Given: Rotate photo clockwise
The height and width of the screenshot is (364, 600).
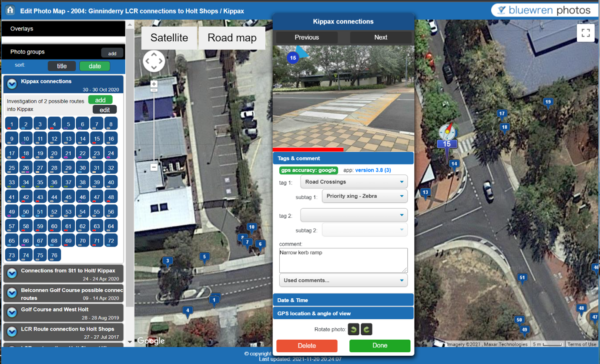Looking at the screenshot, I should coord(367,329).
